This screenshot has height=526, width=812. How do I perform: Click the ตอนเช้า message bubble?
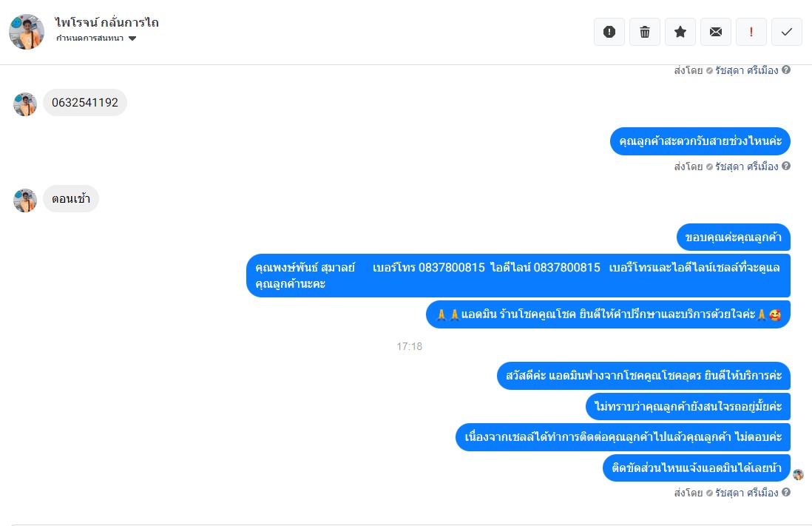tap(71, 199)
